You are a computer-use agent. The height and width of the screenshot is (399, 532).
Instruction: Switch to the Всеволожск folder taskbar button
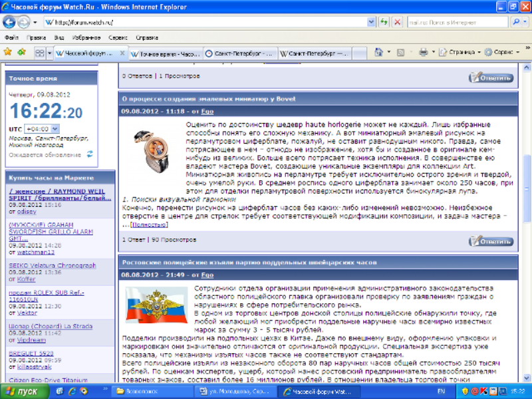pyautogui.click(x=153, y=392)
